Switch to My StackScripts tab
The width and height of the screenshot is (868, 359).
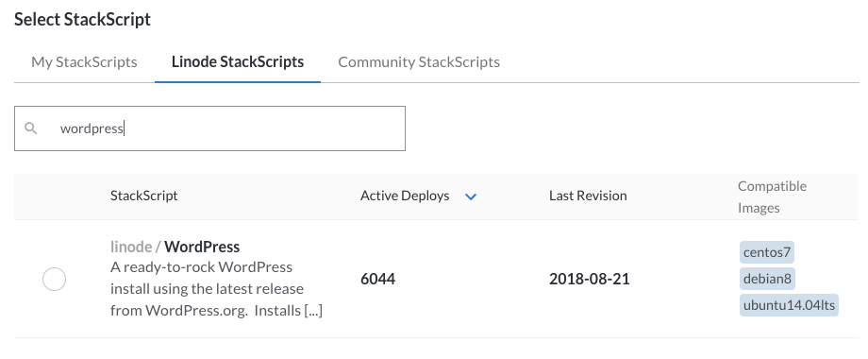coord(84,62)
